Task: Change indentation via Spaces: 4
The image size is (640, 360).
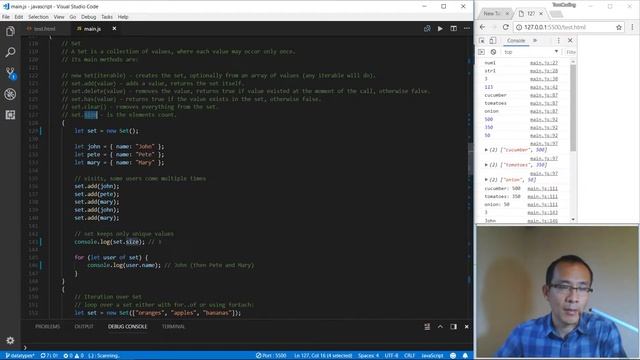Action: [x=369, y=356]
